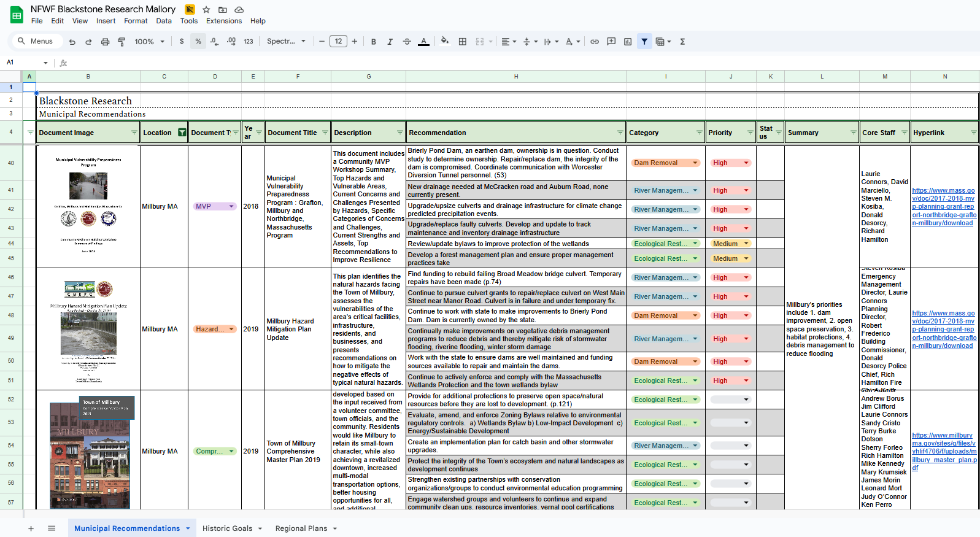Image resolution: width=980 pixels, height=537 pixels.
Task: Open the Google Sheets home icon
Action: point(17,15)
